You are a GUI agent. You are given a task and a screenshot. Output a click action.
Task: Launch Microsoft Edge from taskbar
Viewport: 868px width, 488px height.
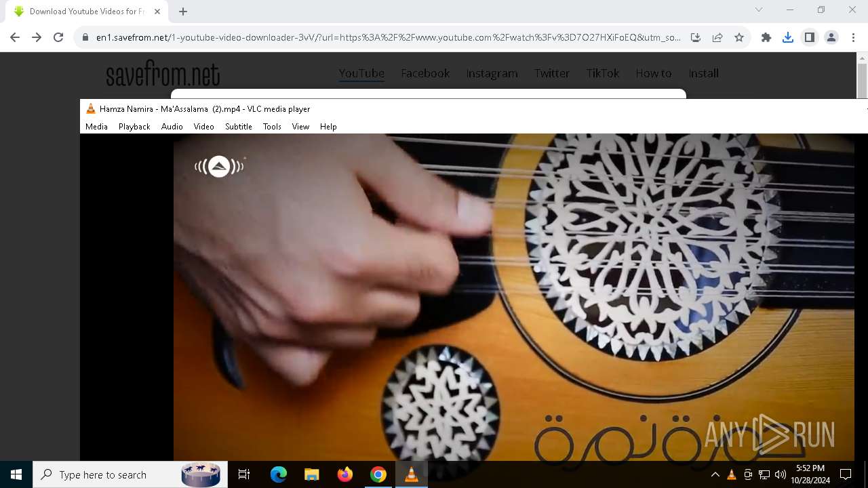279,474
